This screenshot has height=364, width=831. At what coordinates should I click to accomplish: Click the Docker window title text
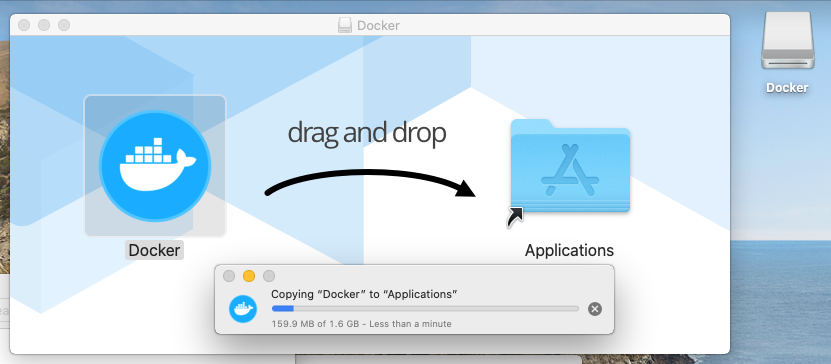click(378, 25)
